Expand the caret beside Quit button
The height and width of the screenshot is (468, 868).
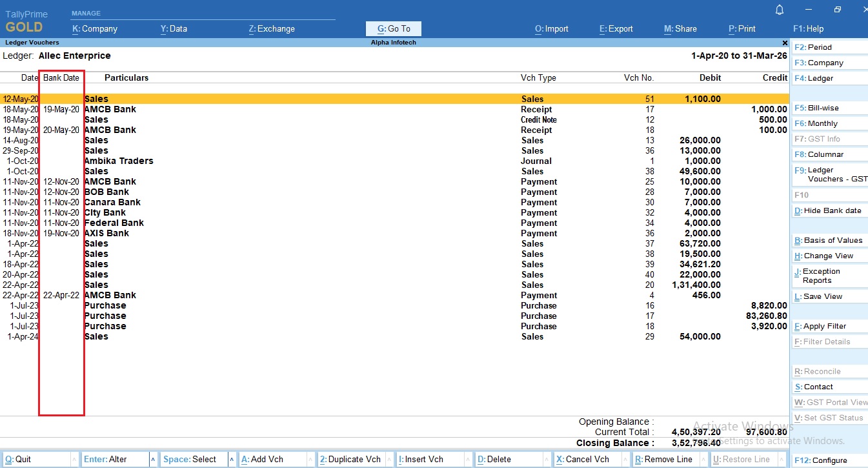pos(74,460)
